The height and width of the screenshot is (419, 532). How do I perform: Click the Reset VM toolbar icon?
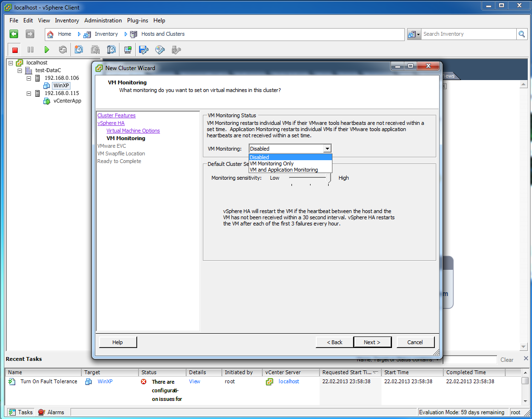63,50
